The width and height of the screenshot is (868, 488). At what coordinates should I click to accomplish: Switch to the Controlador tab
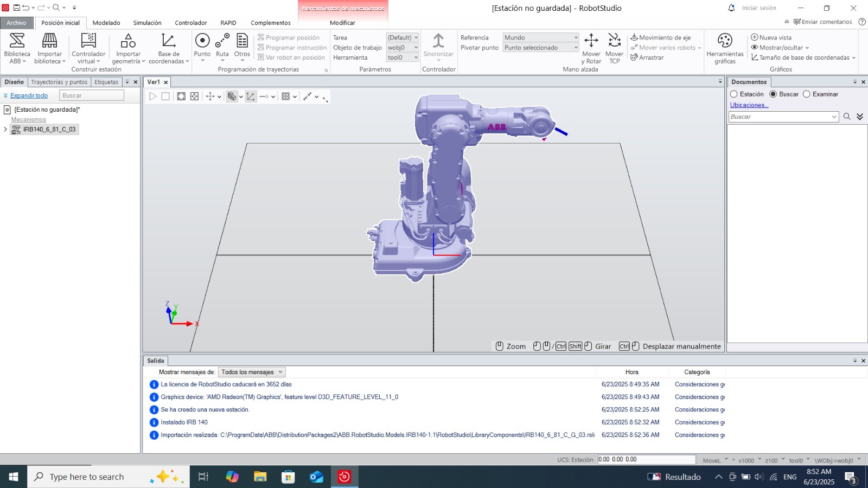(x=190, y=23)
